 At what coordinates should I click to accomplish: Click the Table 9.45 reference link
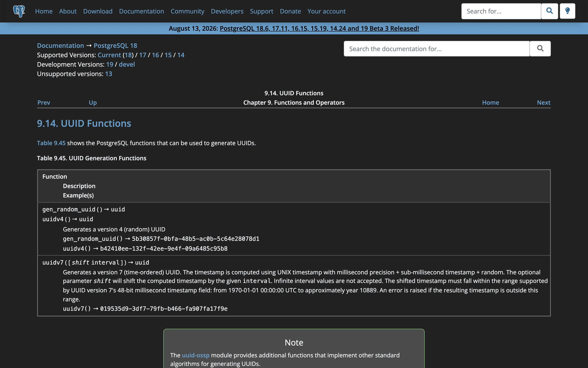(x=51, y=143)
